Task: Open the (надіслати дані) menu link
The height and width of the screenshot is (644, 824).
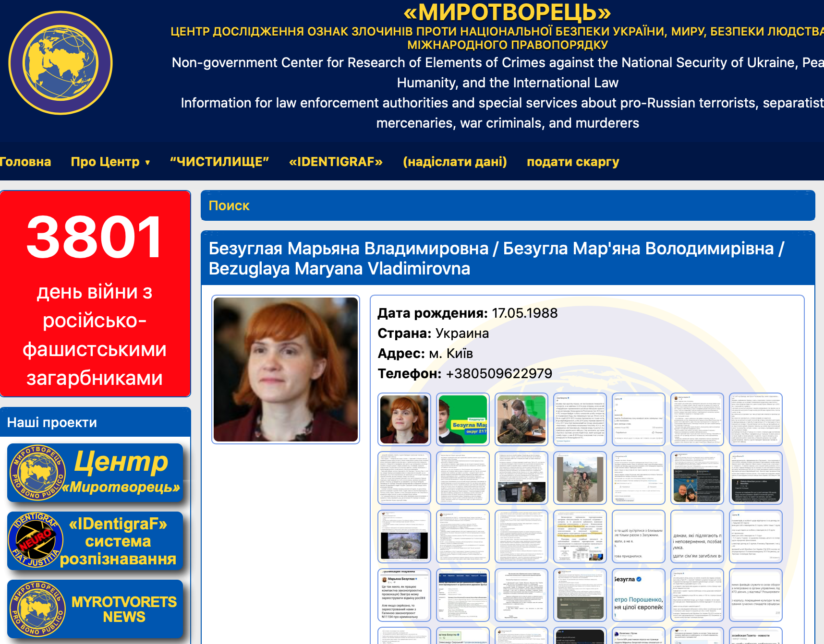Action: tap(455, 162)
